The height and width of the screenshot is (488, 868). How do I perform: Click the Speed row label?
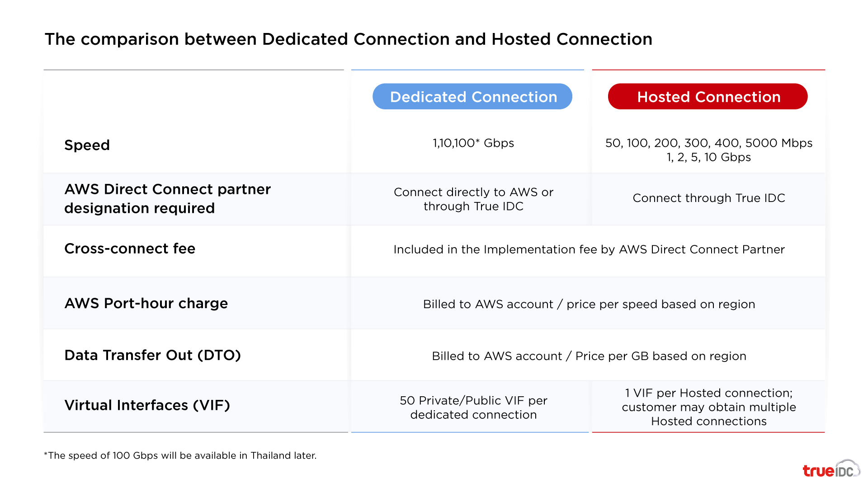pos(87,145)
